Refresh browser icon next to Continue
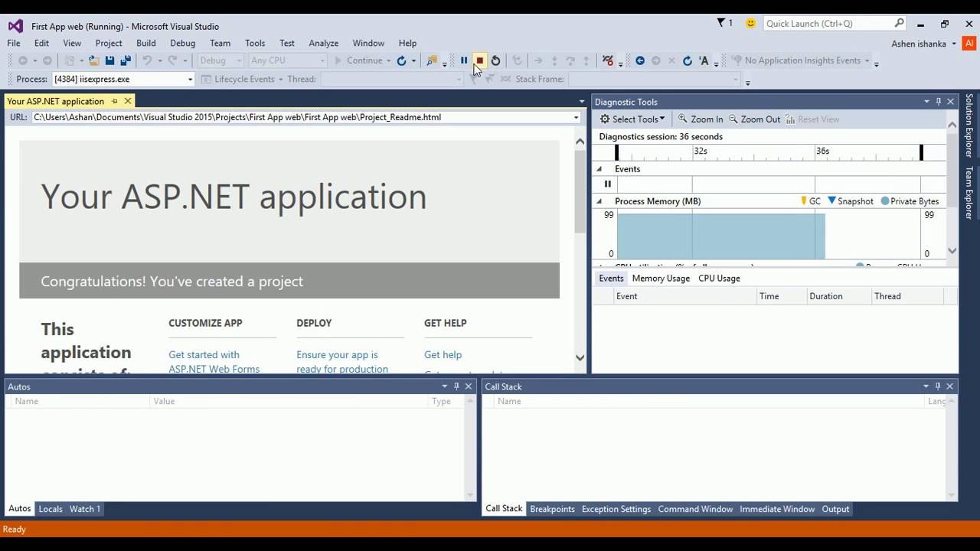 coord(401,60)
